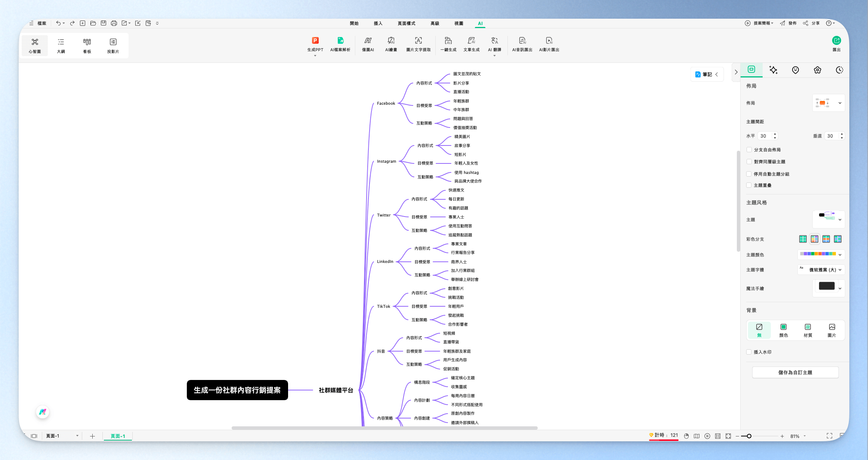Click 一鍵生成 icon
Image resolution: width=868 pixels, height=460 pixels.
click(448, 44)
